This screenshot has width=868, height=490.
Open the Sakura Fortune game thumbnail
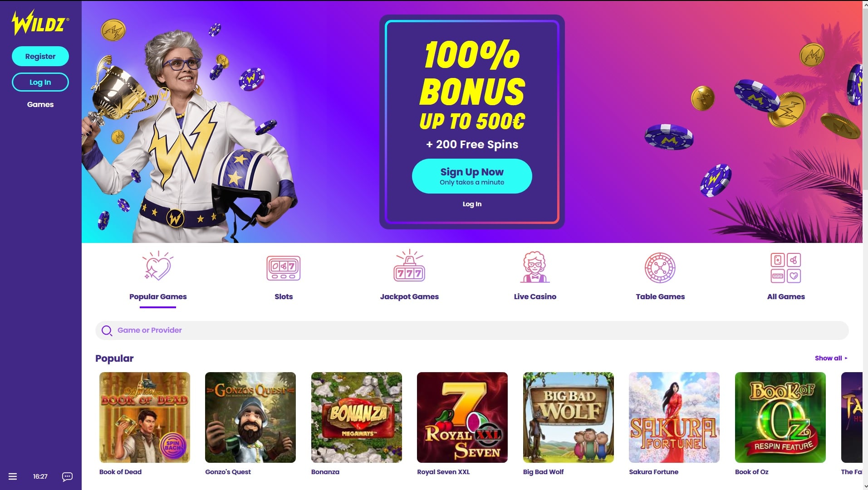click(x=674, y=417)
